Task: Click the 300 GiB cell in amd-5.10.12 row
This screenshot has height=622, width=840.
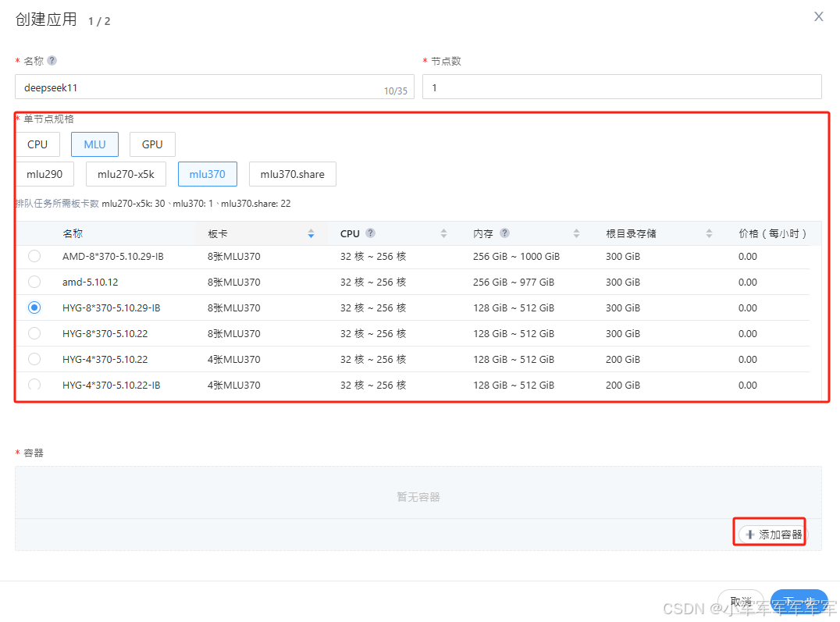Action: [x=623, y=283]
